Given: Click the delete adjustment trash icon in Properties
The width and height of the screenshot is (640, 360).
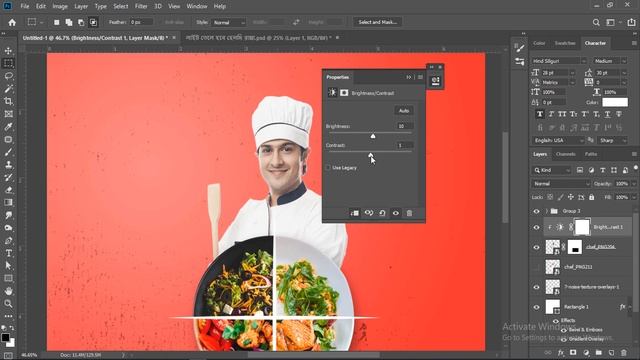Looking at the screenshot, I should pyautogui.click(x=409, y=213).
